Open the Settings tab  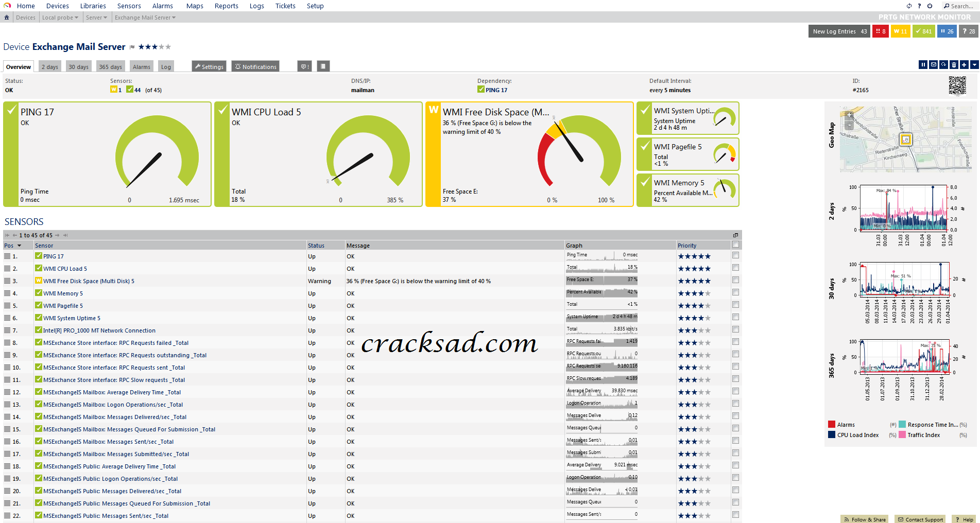[x=209, y=67]
